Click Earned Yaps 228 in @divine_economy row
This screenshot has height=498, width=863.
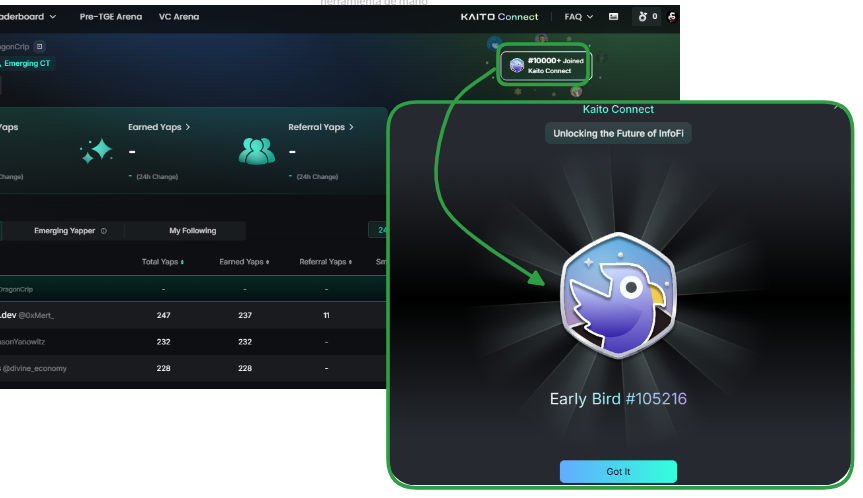245,368
